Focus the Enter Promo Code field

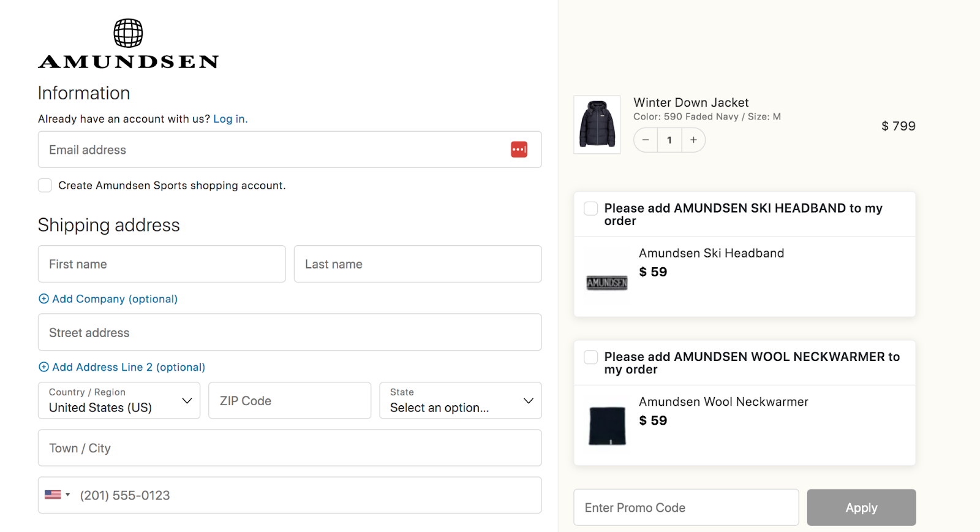coord(686,507)
